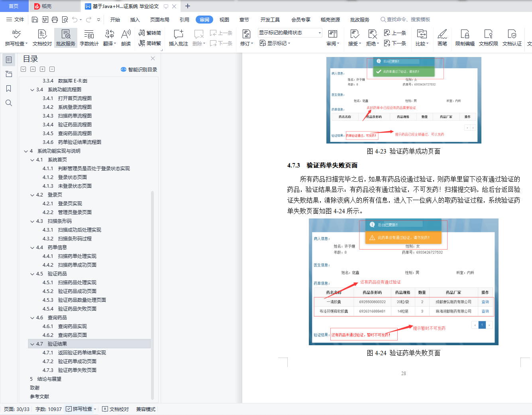Collapse the 4.1 系统首页 tree node

(32, 160)
